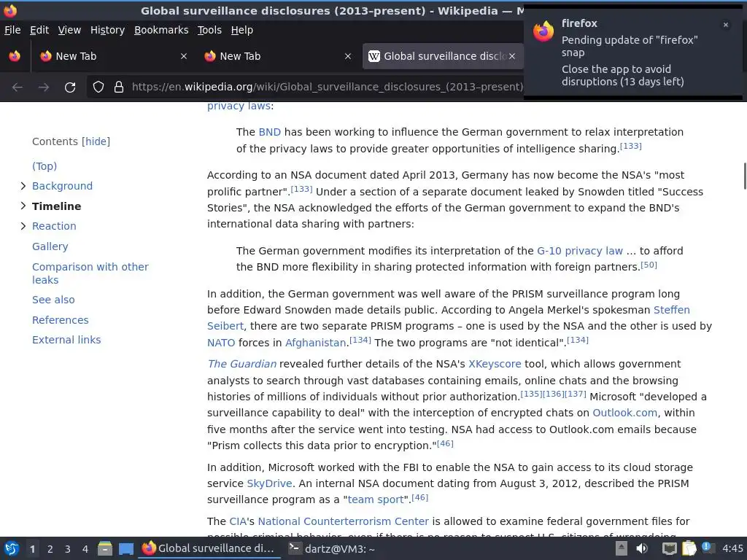Dismiss the firefox snap update notification

(726, 25)
